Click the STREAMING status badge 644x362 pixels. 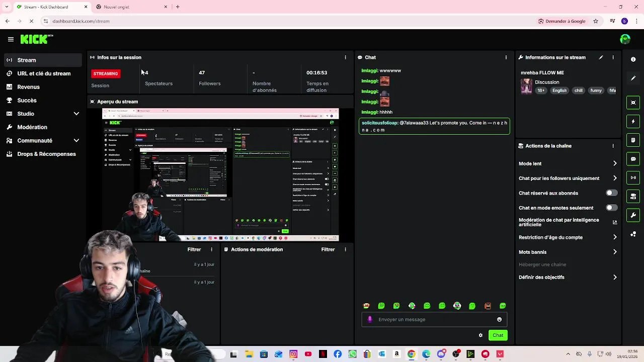pyautogui.click(x=106, y=73)
